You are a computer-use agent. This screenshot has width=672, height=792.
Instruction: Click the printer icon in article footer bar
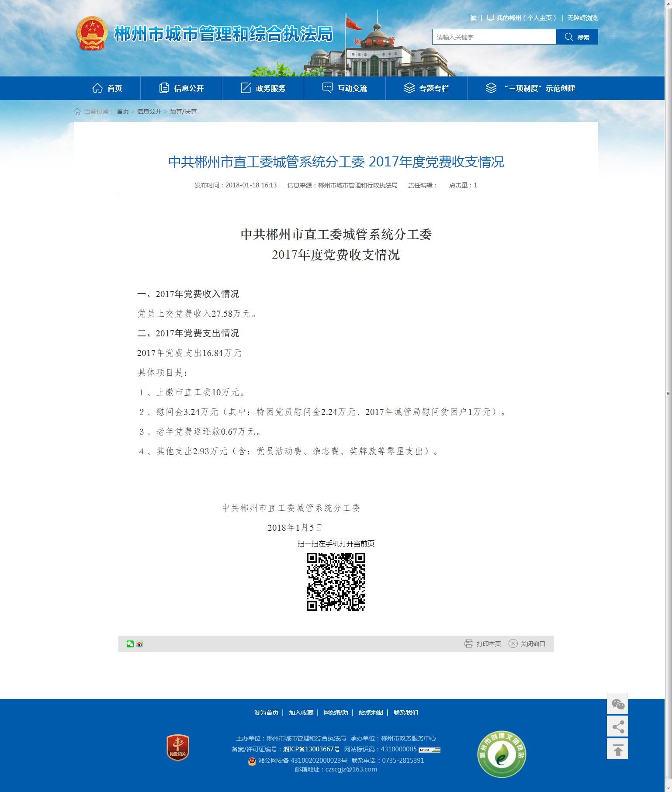(x=469, y=643)
